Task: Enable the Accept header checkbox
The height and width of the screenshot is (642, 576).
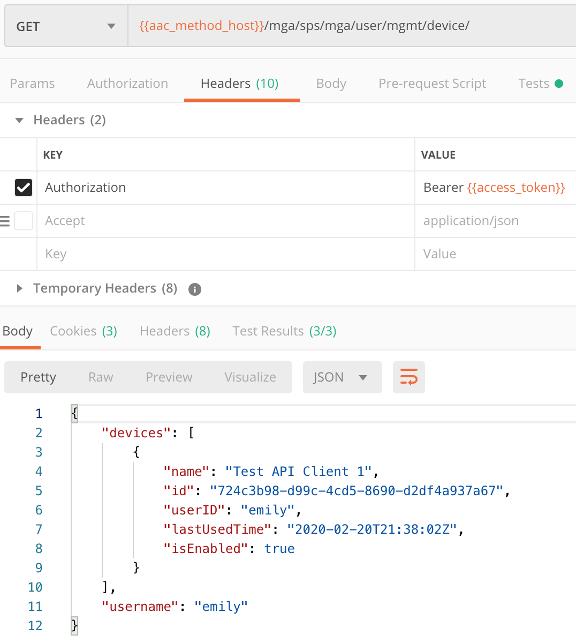Action: point(23,221)
